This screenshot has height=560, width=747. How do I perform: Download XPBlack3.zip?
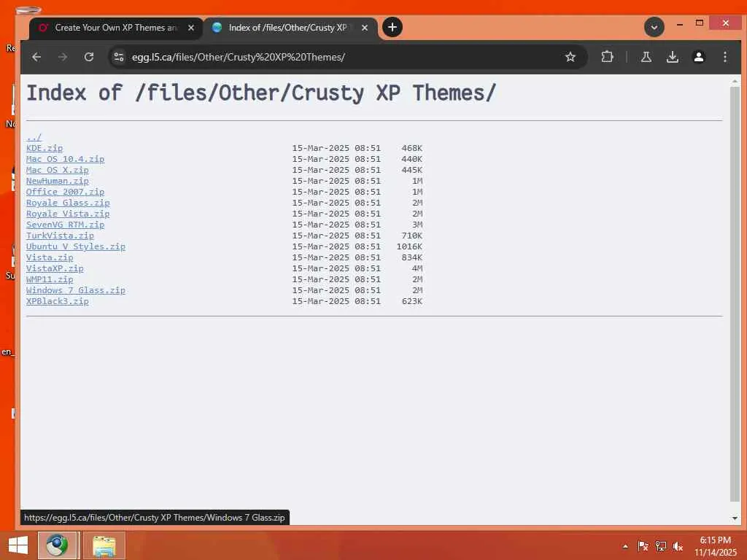tap(57, 301)
